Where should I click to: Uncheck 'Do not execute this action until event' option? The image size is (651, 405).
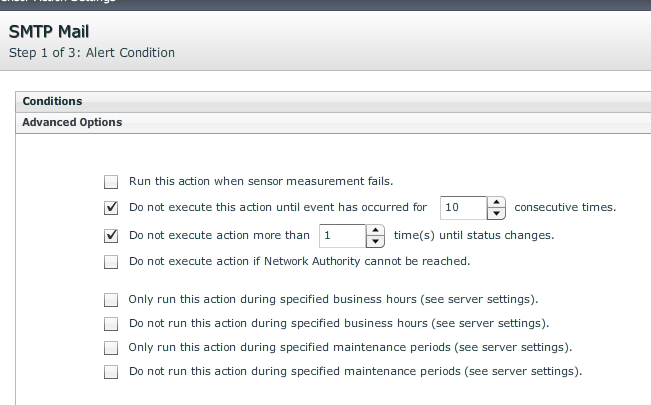coord(111,208)
